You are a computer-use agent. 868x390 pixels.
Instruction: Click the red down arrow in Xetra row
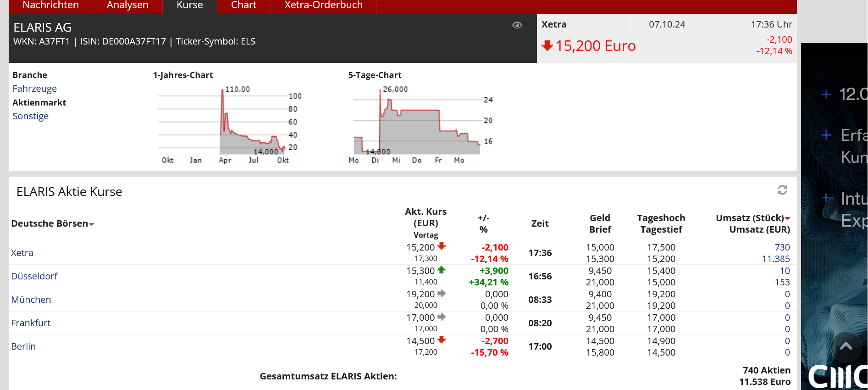click(442, 246)
